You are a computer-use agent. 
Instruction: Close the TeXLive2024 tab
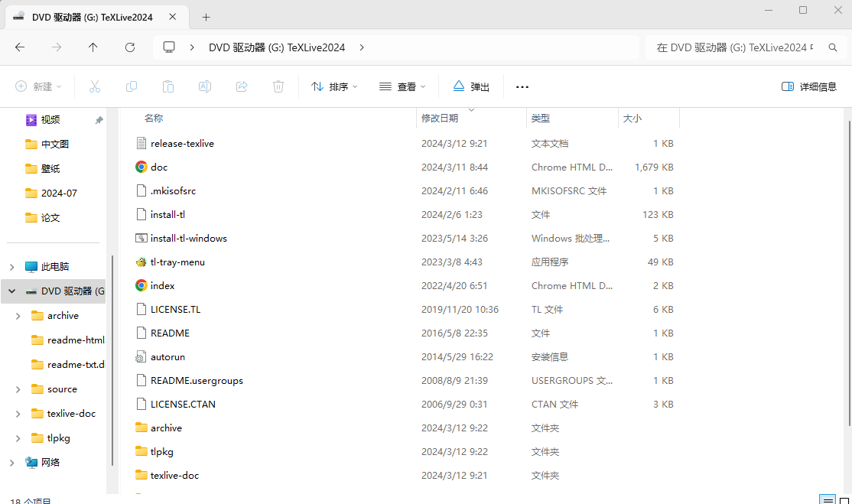(x=172, y=17)
